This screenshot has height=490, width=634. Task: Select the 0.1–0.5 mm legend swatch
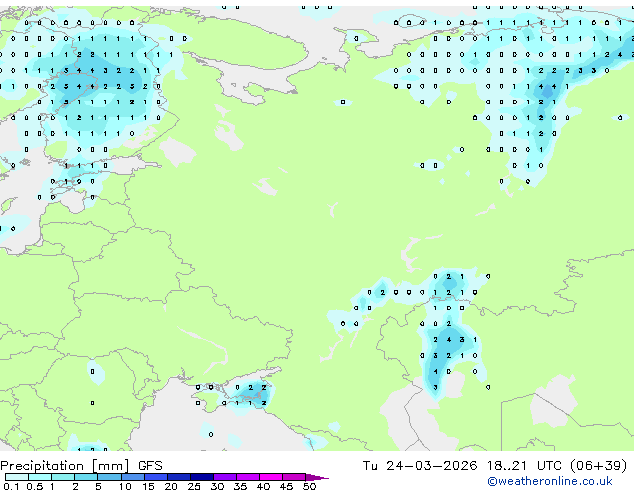coord(17,477)
